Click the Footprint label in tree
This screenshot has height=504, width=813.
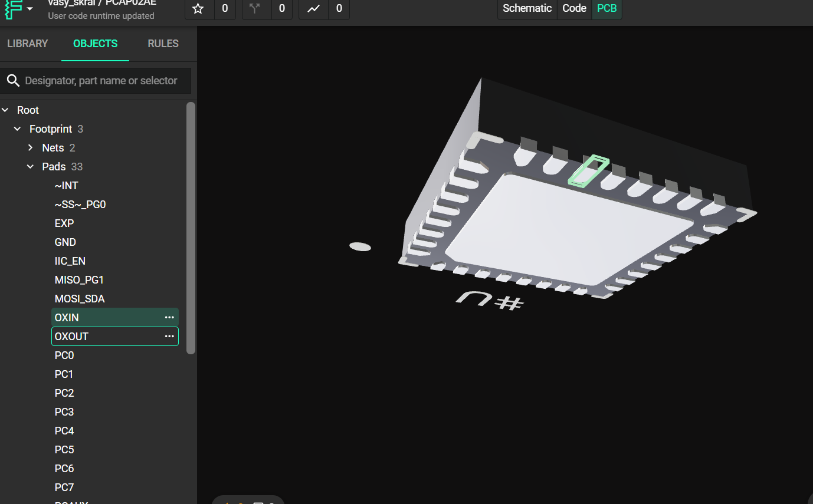point(51,129)
